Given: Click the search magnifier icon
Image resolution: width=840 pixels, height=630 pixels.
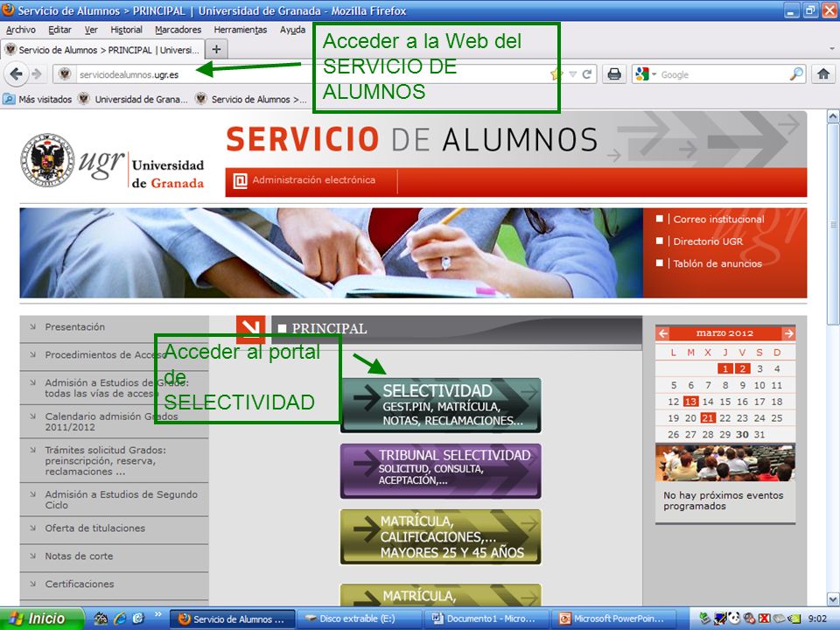Looking at the screenshot, I should pos(796,73).
